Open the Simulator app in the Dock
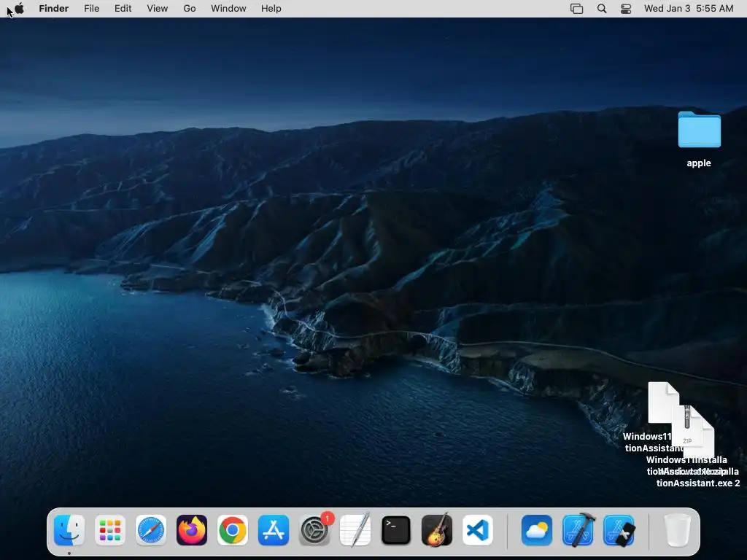747x560 pixels. [619, 530]
